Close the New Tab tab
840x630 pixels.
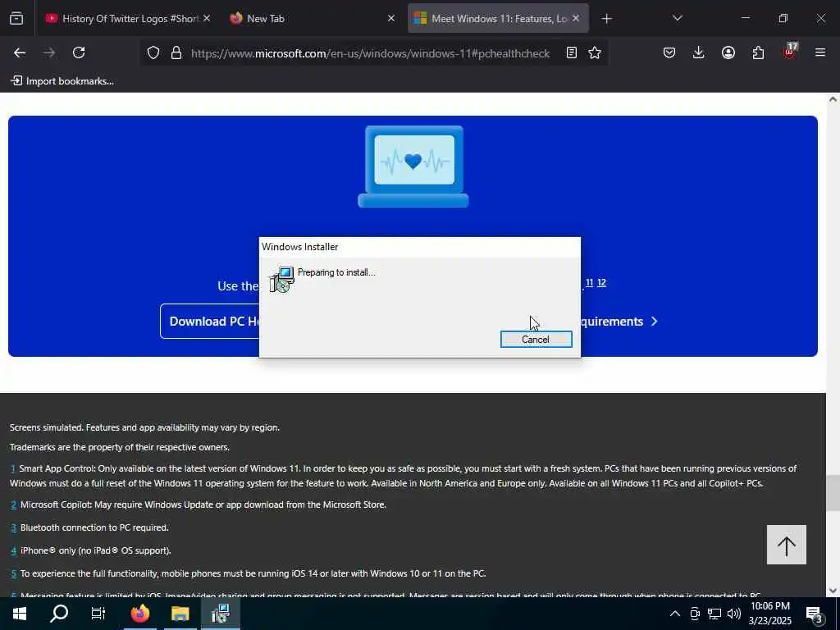[x=391, y=18]
